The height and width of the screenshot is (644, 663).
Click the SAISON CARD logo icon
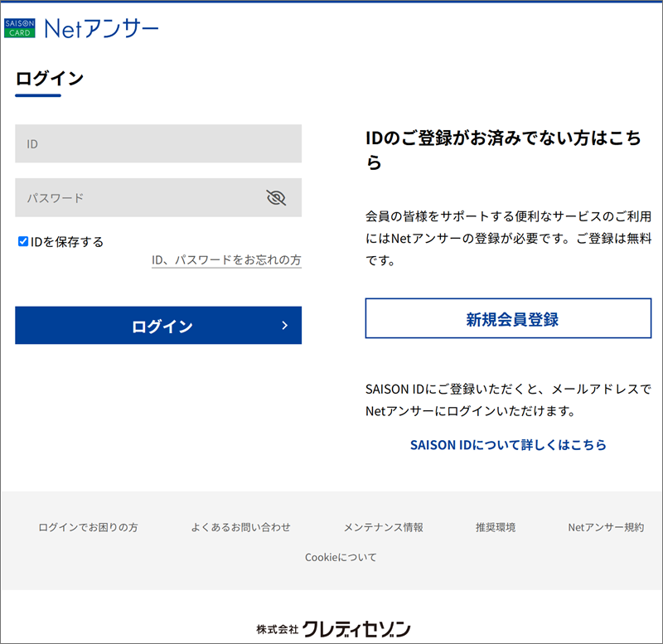click(19, 28)
